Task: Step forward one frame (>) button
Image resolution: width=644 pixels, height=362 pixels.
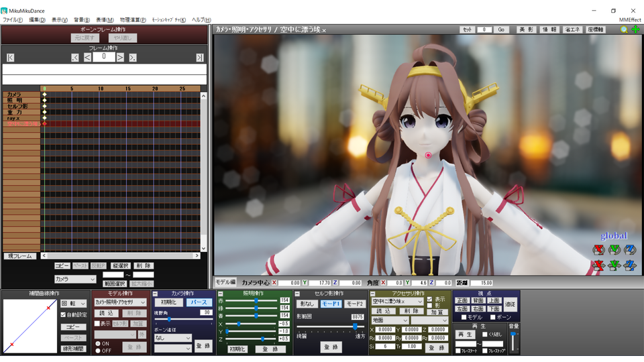Action: (120, 58)
